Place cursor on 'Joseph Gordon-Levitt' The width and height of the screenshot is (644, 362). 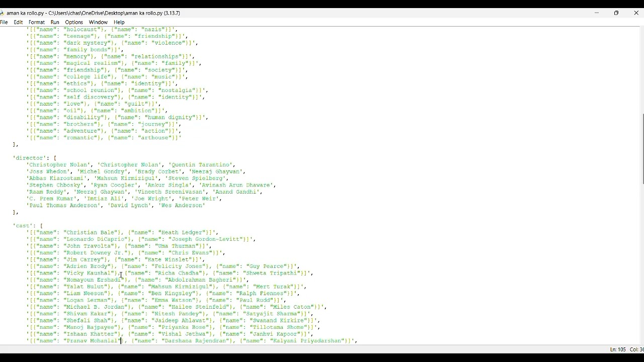204,239
